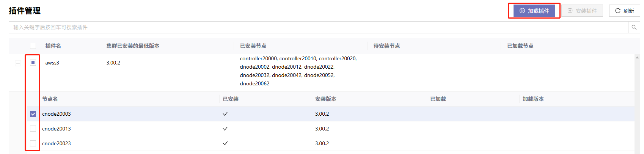This screenshot has width=644, height=154.
Task: Click the 已安装节点 column header
Action: click(x=253, y=46)
